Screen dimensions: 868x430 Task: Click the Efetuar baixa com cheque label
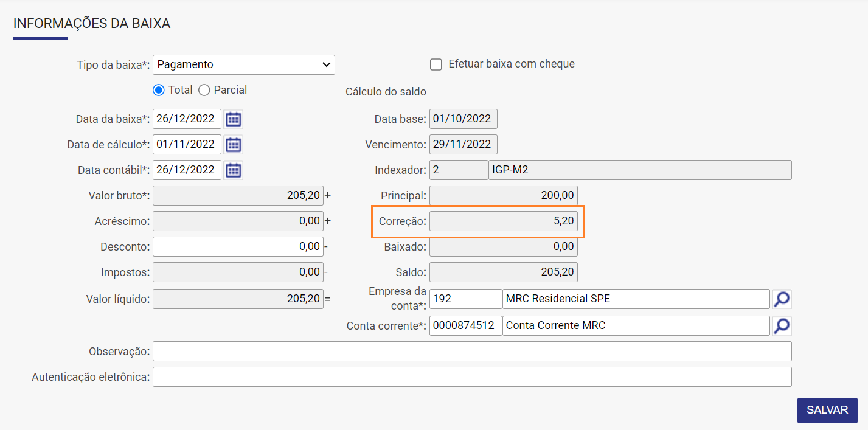(511, 64)
